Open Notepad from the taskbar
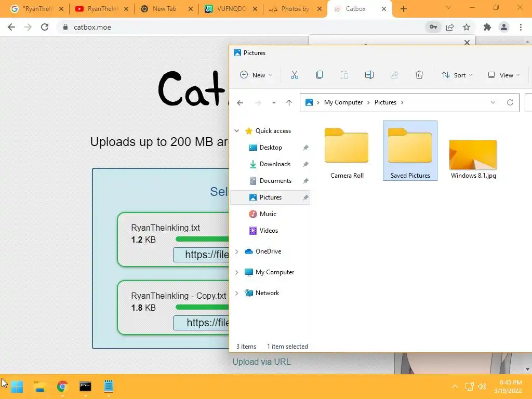 tap(108, 387)
